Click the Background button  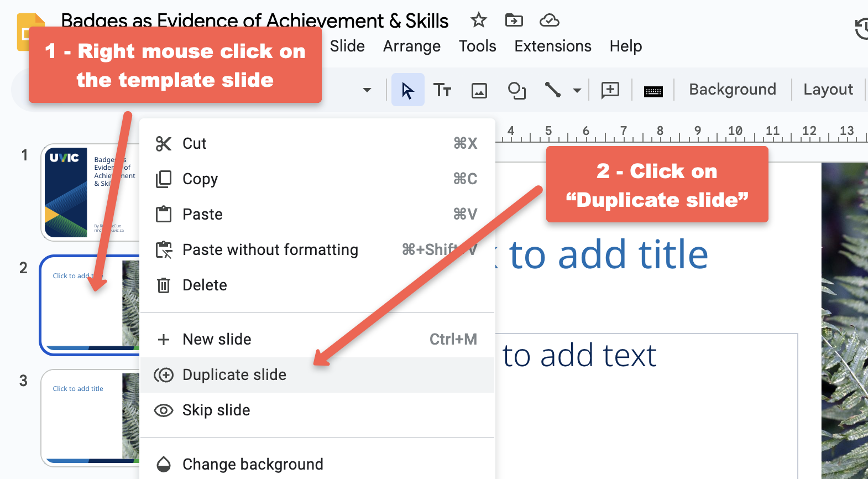click(x=733, y=89)
